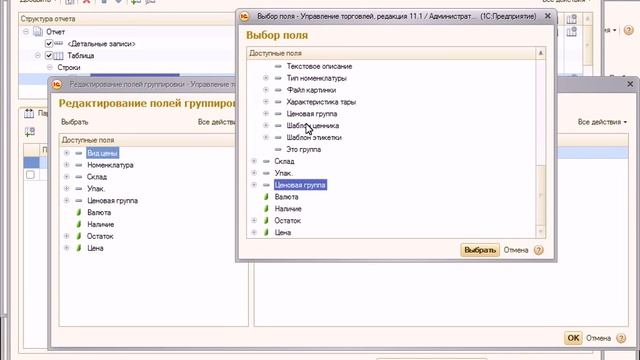Expand Тип номенклатуры in Выбор поля

266,78
